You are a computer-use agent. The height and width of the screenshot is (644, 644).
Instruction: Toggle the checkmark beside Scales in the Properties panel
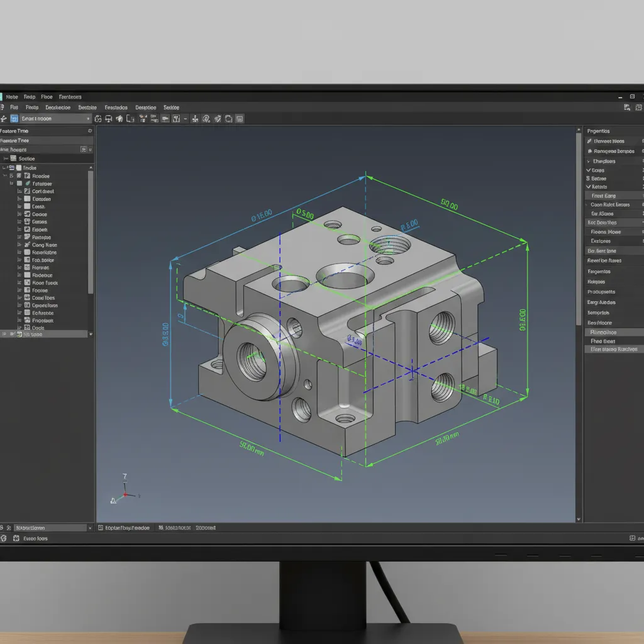(x=590, y=170)
